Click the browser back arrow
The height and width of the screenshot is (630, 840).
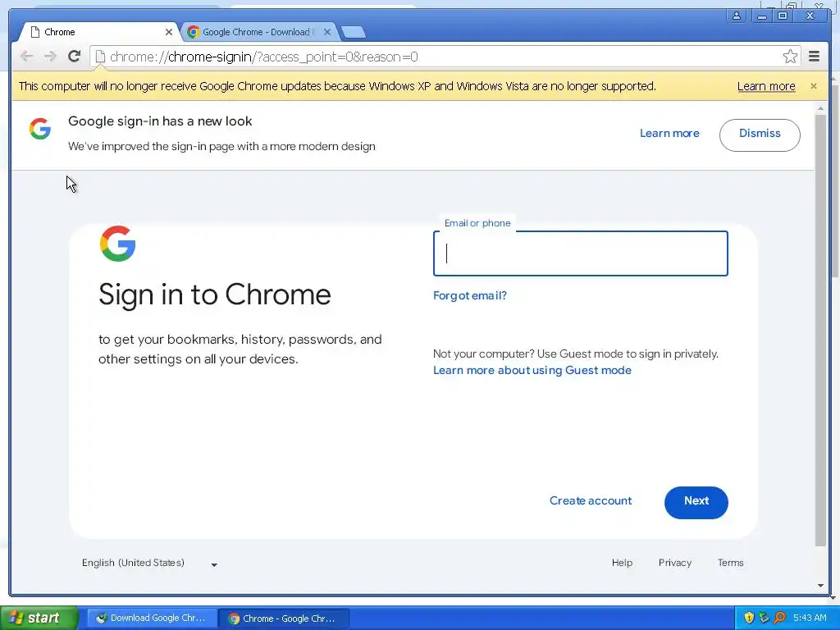[26, 57]
